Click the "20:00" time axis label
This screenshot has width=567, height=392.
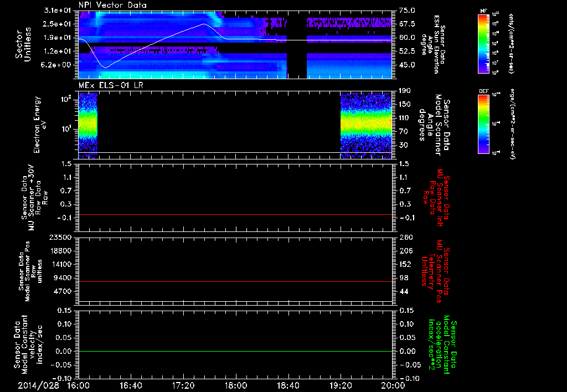click(393, 385)
